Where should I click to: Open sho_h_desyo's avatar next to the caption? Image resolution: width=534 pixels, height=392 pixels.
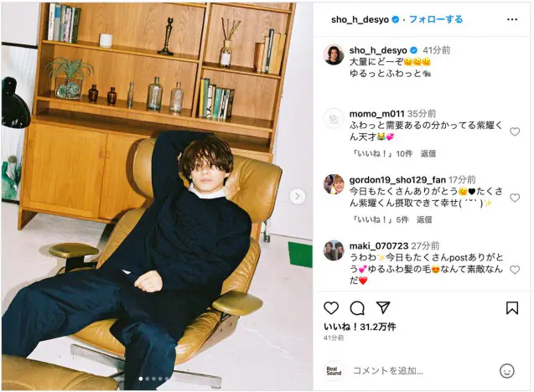334,54
